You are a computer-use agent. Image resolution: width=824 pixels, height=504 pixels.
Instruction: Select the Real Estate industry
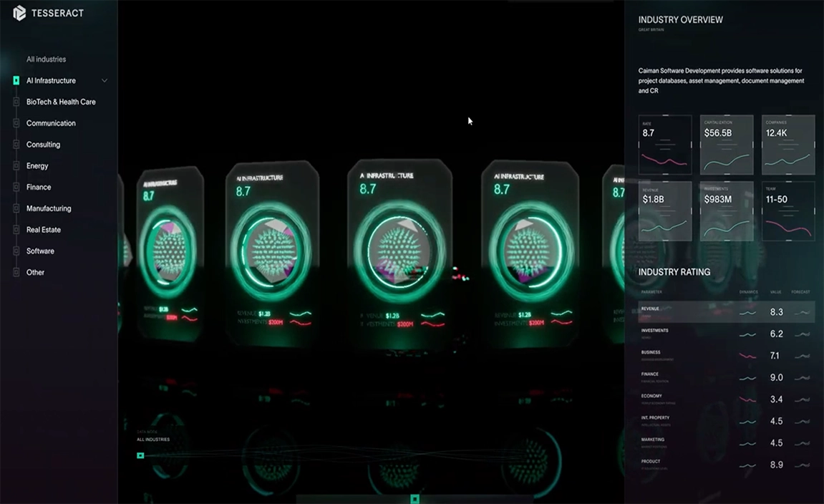44,230
